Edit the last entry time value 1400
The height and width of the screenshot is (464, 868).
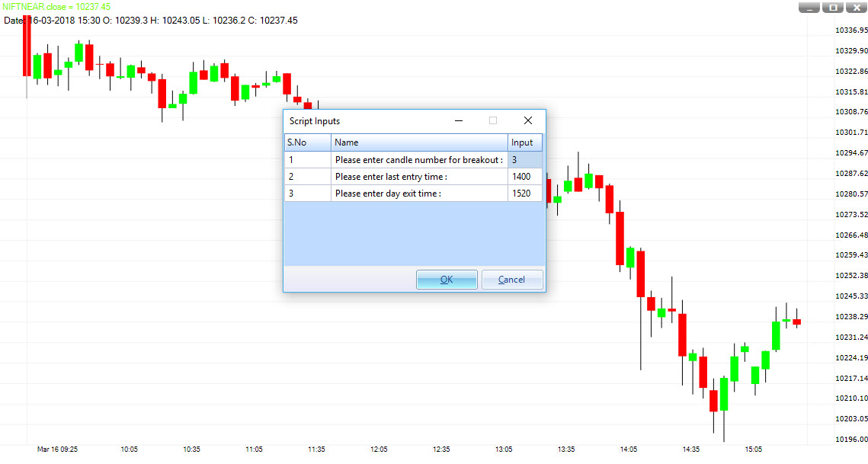(x=524, y=176)
